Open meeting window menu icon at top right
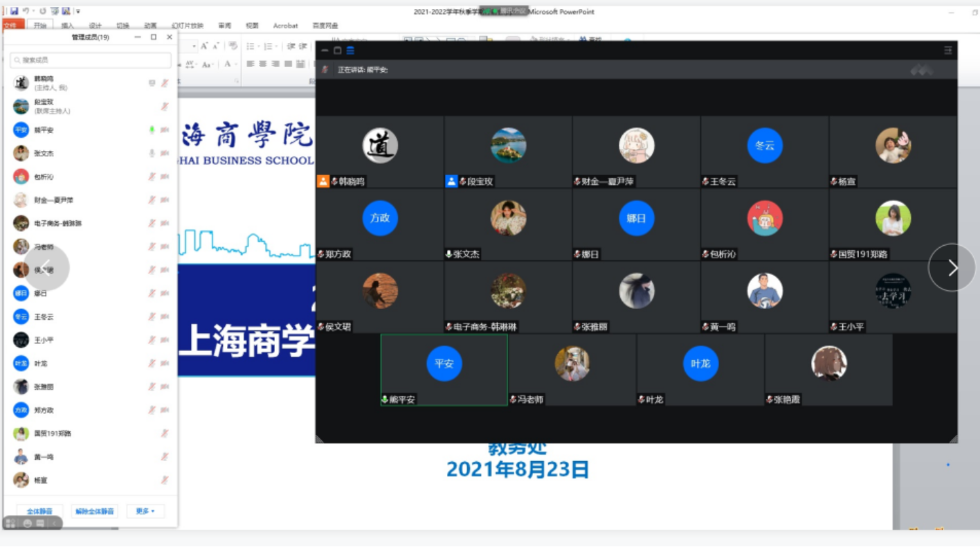Image resolution: width=980 pixels, height=547 pixels. (947, 50)
